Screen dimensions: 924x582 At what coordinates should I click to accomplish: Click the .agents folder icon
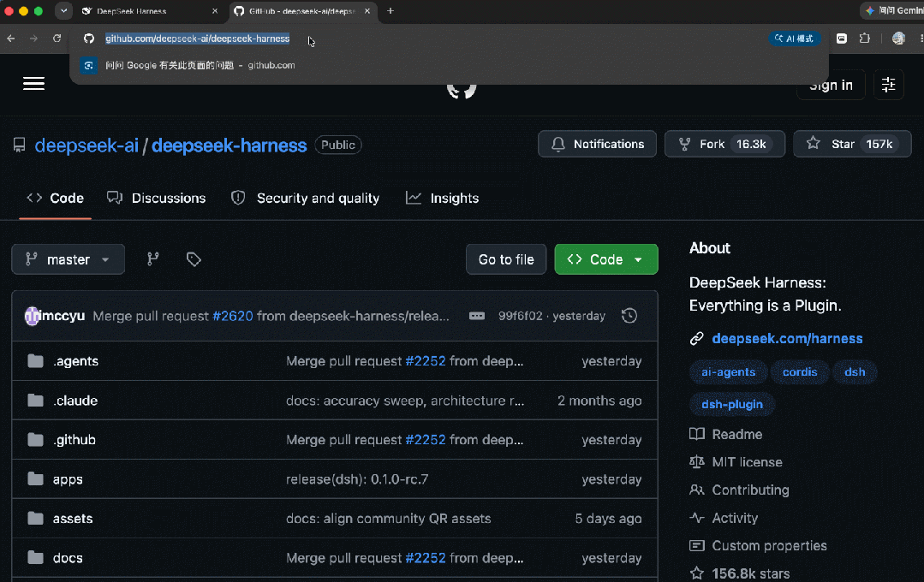[x=35, y=361]
